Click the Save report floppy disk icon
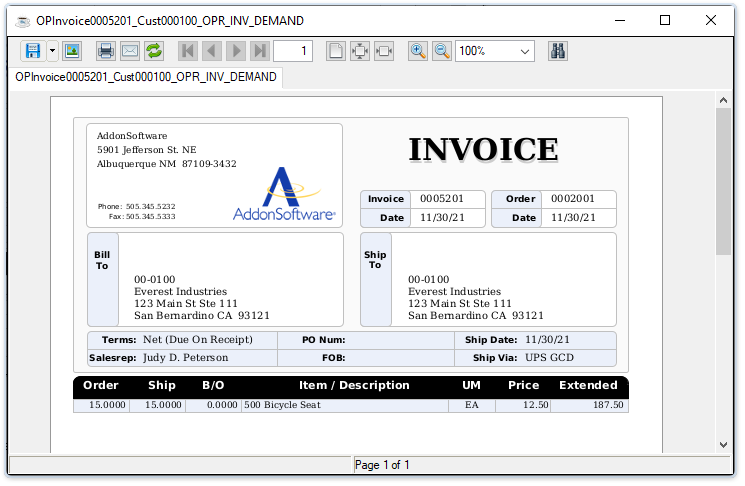 click(x=33, y=51)
